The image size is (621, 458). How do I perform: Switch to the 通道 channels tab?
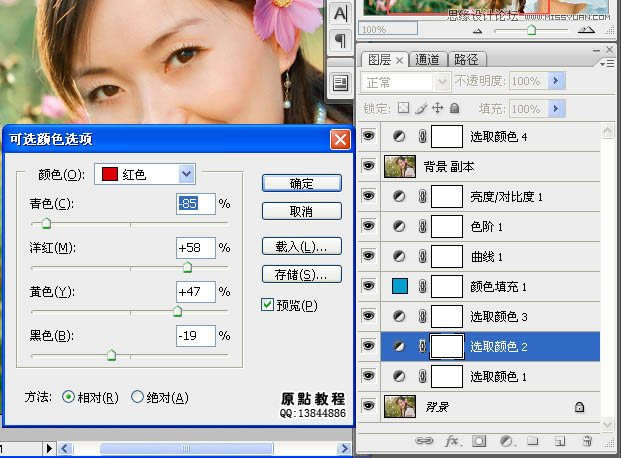pyautogui.click(x=426, y=60)
